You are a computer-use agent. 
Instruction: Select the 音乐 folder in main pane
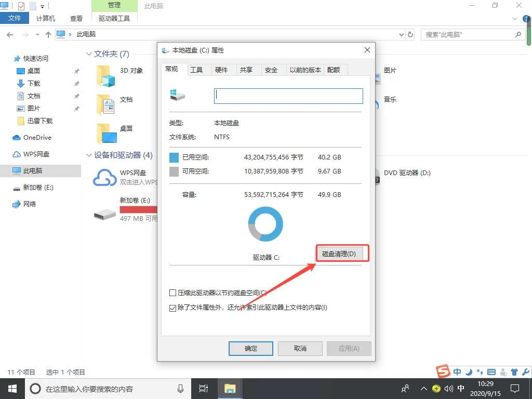390,100
